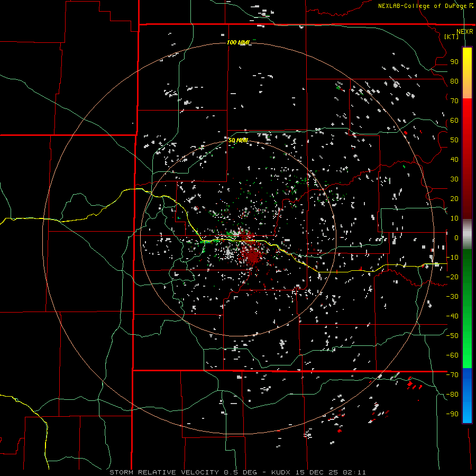
Task: Click the positive 30 scale value
Action: 454,179
